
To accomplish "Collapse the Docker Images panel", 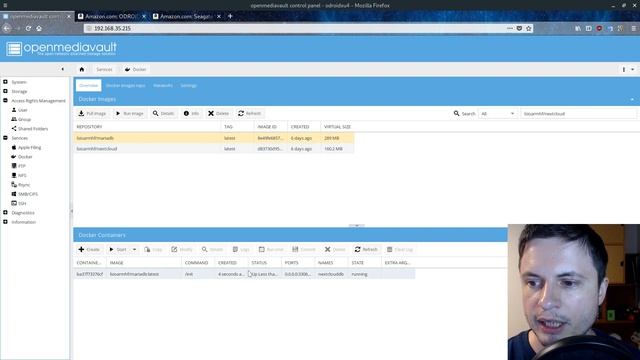I will tap(632, 99).
